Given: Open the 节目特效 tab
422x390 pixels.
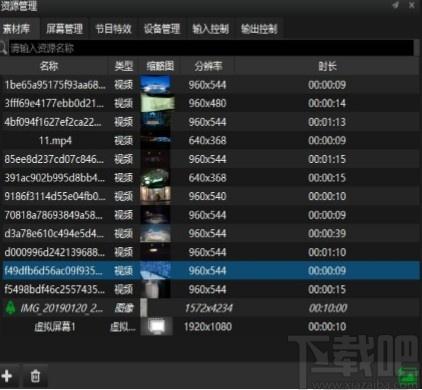Looking at the screenshot, I should pos(113,29).
